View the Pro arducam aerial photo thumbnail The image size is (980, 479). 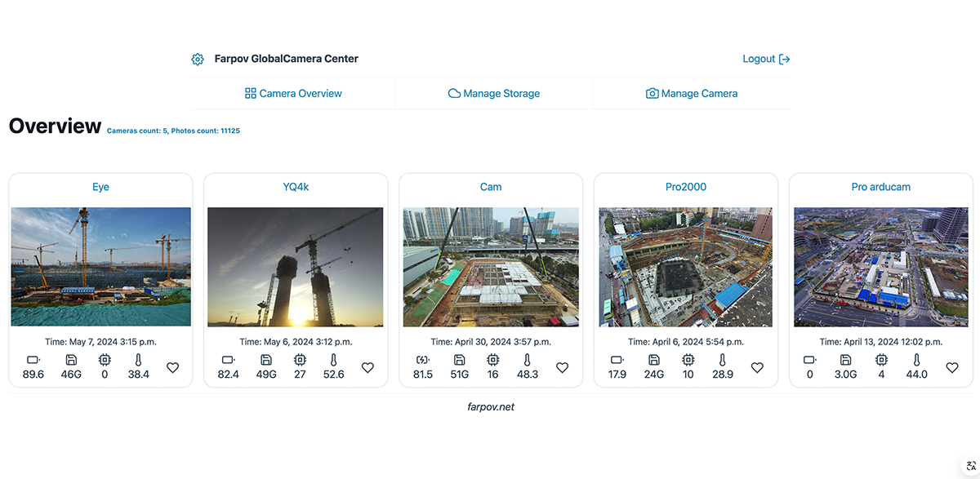pyautogui.click(x=881, y=267)
